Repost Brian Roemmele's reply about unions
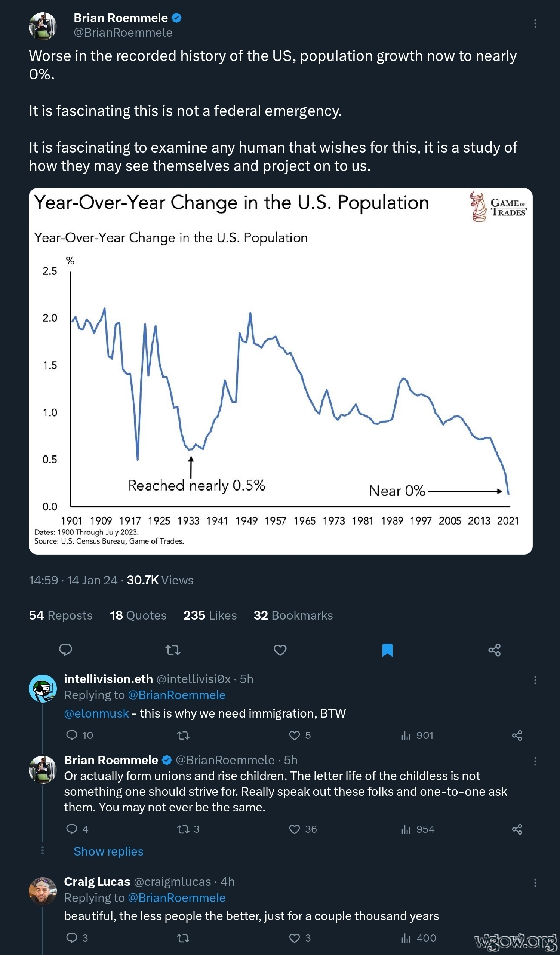The height and width of the screenshot is (955, 560). point(183,829)
